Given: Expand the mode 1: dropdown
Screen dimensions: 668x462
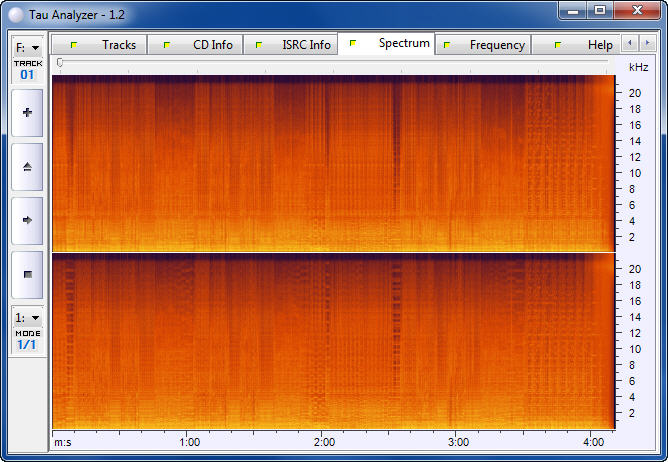Looking at the screenshot, I should [27, 317].
